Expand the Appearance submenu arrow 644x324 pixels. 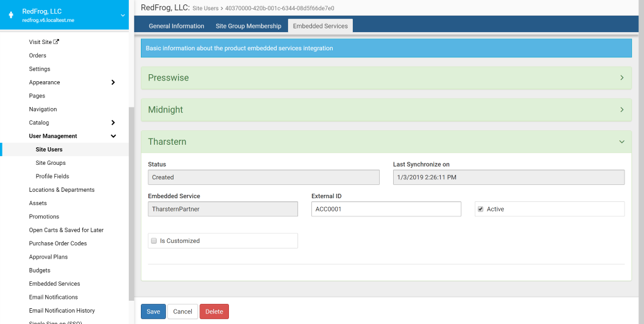coord(113,82)
